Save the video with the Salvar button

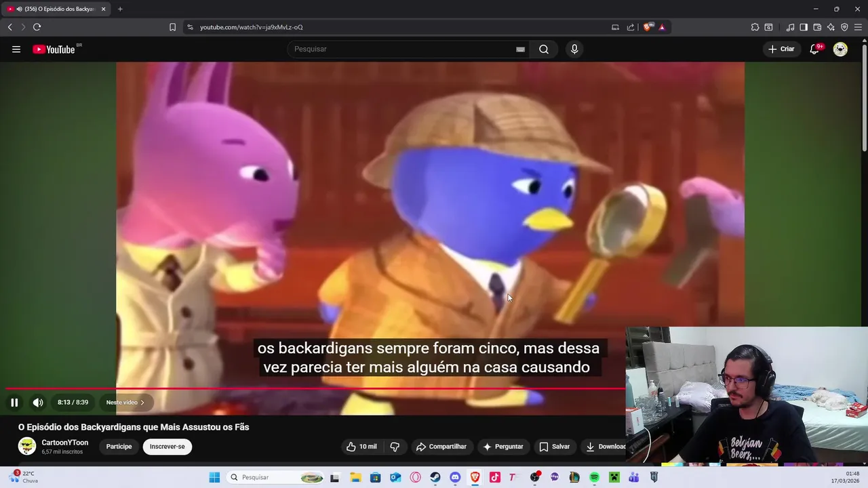tap(554, 447)
